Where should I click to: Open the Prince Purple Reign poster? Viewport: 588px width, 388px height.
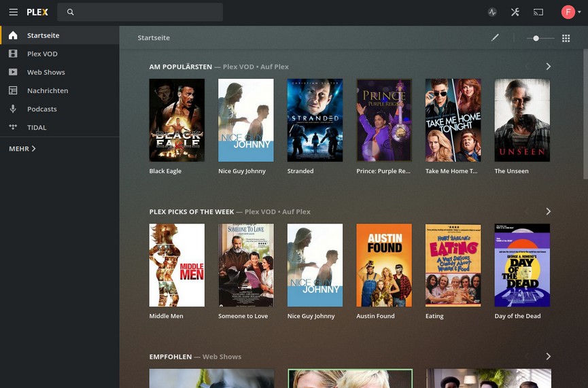(384, 120)
